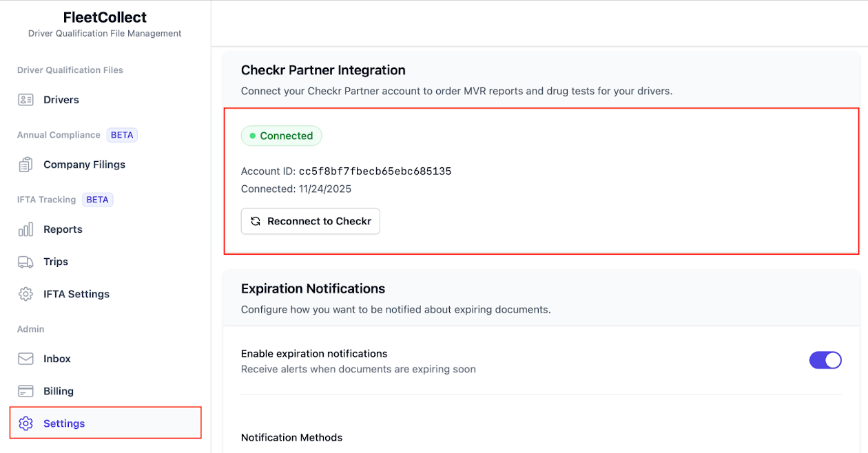Select Settings in the Admin menu
The width and height of the screenshot is (868, 453).
click(x=105, y=423)
